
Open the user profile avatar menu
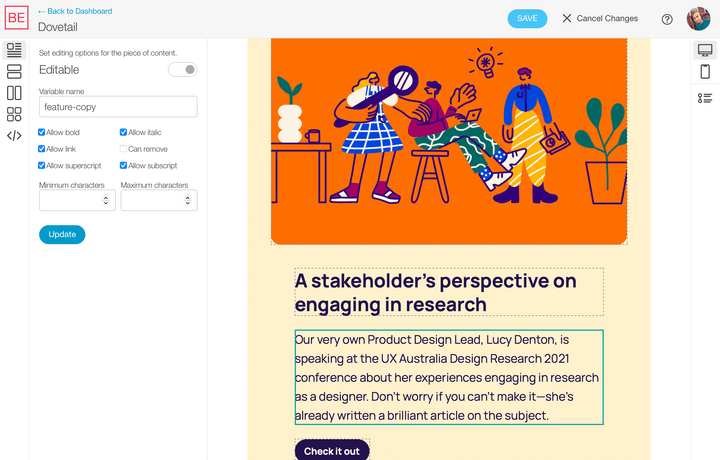(698, 19)
